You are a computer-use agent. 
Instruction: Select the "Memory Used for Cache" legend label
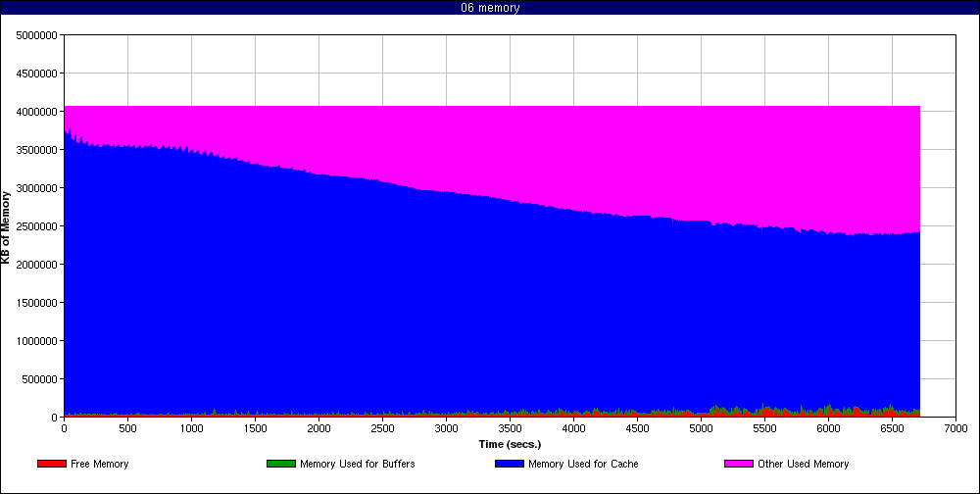(x=583, y=464)
